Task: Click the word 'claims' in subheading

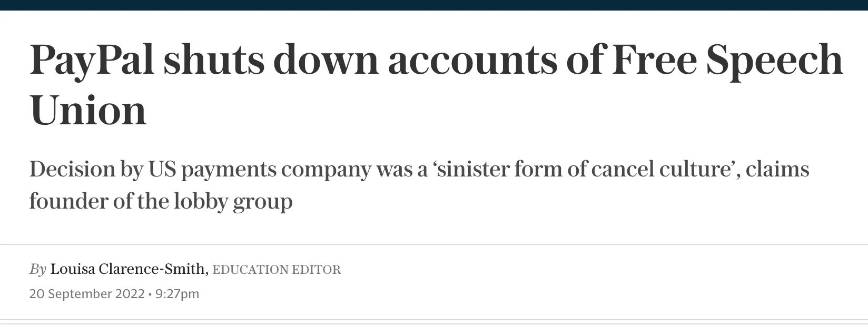Action: tap(777, 170)
